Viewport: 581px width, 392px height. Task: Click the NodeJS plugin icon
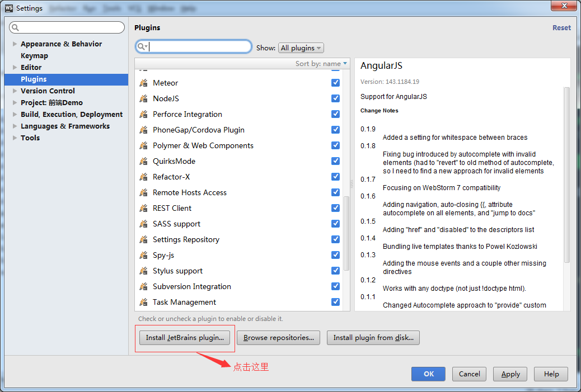(143, 98)
